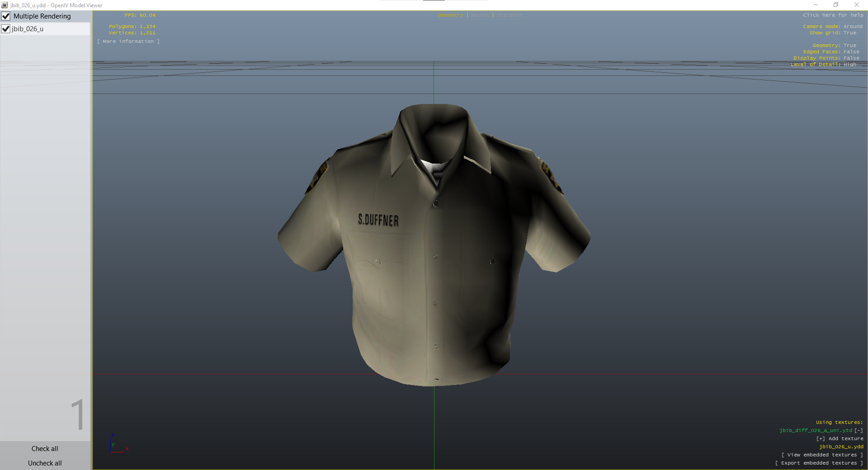Switch to the Skeleton tab
Image resolution: width=868 pixels, height=470 pixels.
[509, 15]
